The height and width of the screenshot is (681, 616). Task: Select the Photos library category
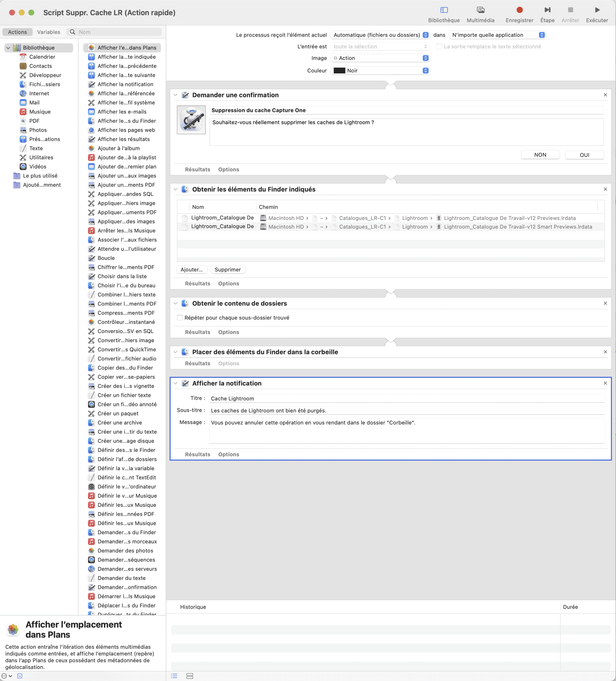(x=38, y=130)
